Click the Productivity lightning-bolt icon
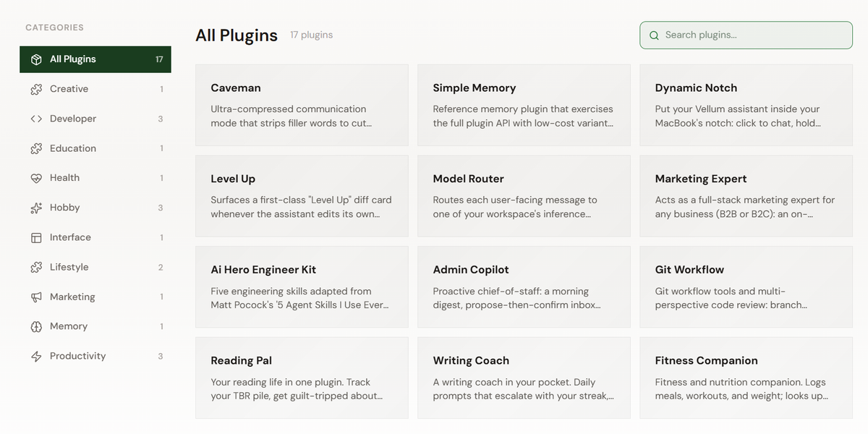 (x=36, y=357)
